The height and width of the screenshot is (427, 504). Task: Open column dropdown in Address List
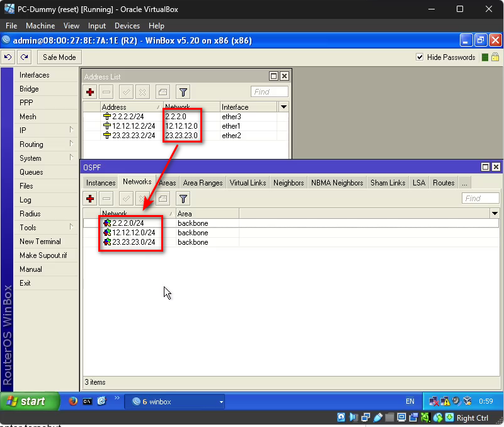pyautogui.click(x=283, y=107)
